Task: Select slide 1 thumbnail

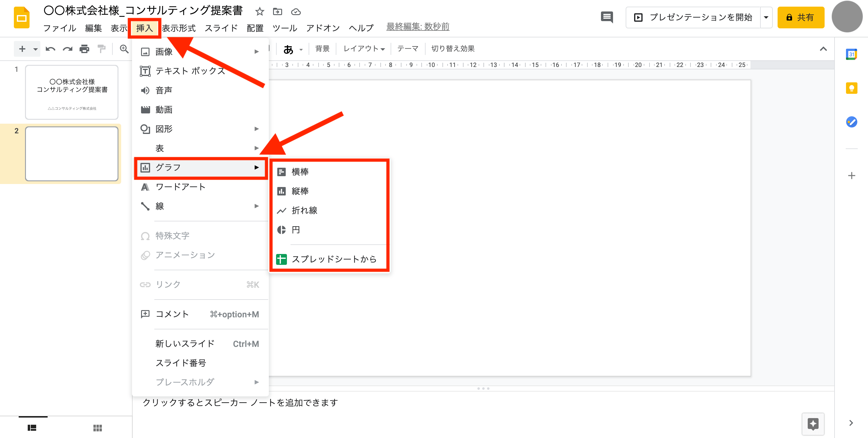Action: (x=72, y=92)
